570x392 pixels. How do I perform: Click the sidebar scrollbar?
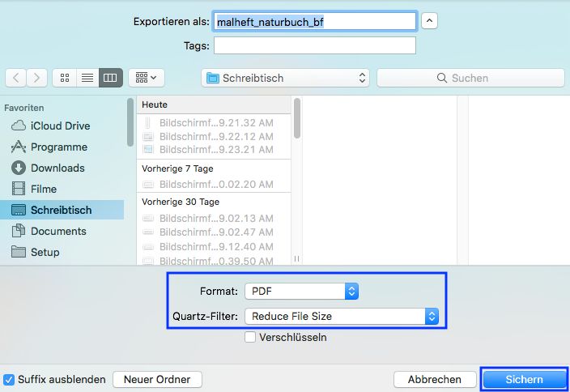pos(130,122)
